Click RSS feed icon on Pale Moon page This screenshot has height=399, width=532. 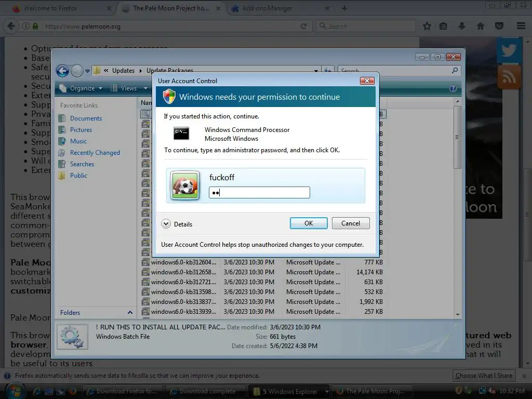509,77
